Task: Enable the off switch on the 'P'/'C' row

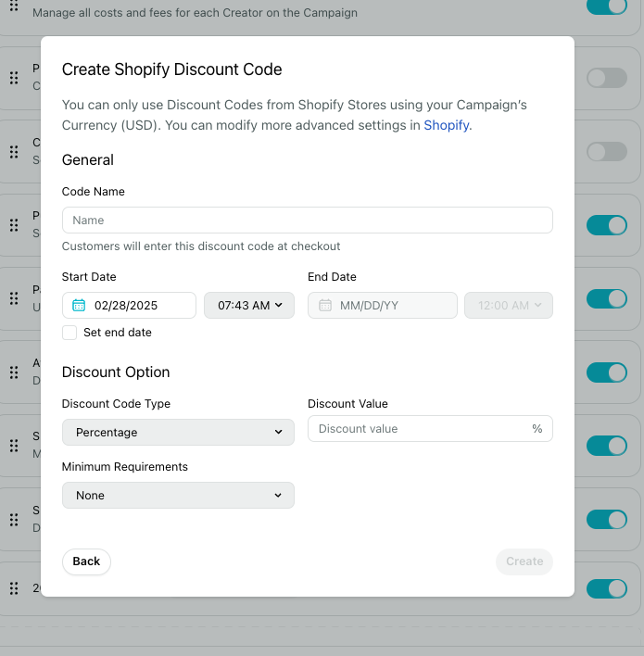Action: [x=607, y=78]
